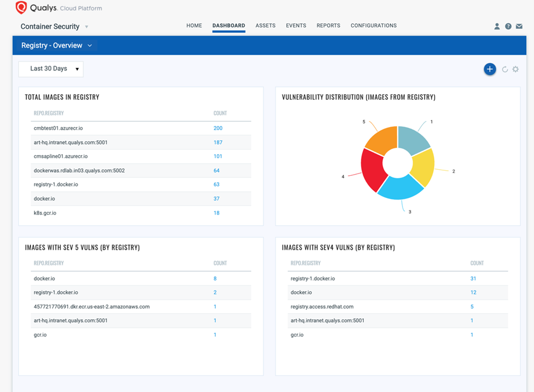Open the EVENTS tab

[x=296, y=26]
